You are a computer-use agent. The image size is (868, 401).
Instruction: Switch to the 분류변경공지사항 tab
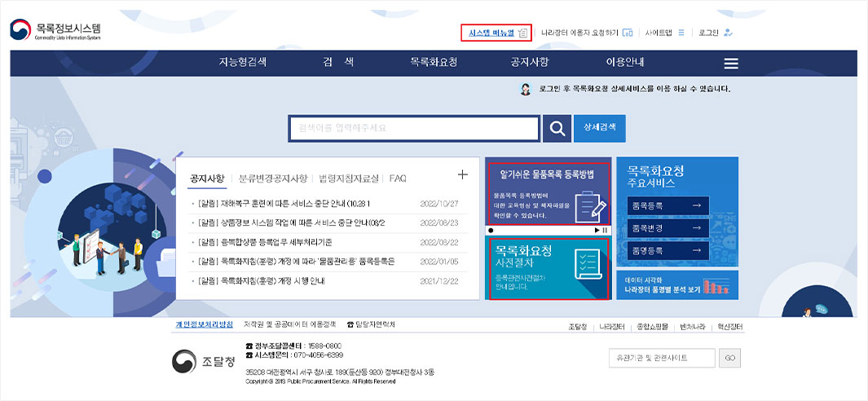273,178
